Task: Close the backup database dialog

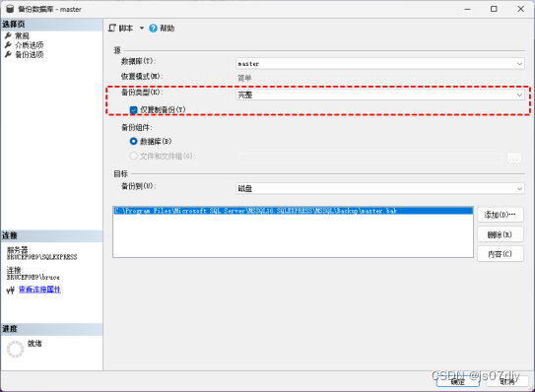Action: point(520,9)
